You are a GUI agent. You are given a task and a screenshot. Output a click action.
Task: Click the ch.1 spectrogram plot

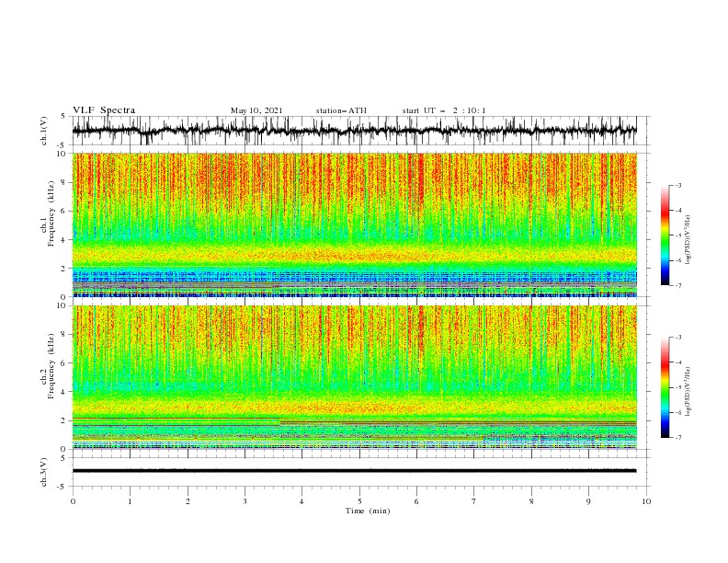[354, 224]
